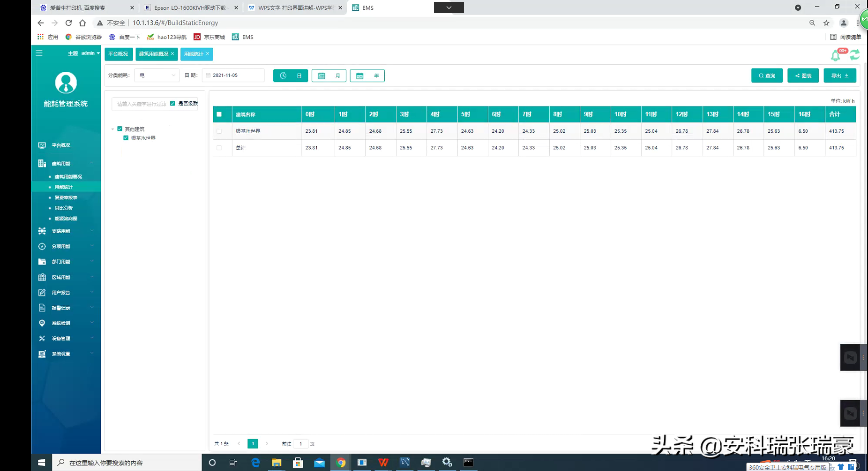Check the 总计 table row checkbox
Screen dimensions: 868x471
point(219,148)
